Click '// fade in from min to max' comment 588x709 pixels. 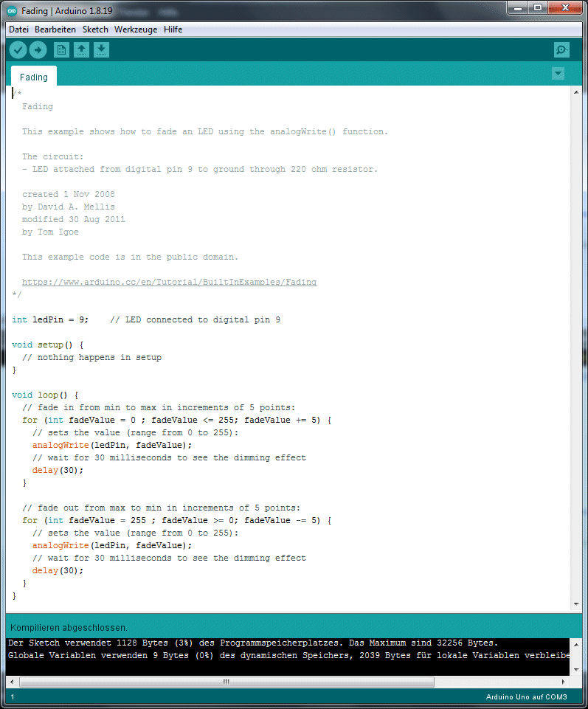click(x=159, y=407)
